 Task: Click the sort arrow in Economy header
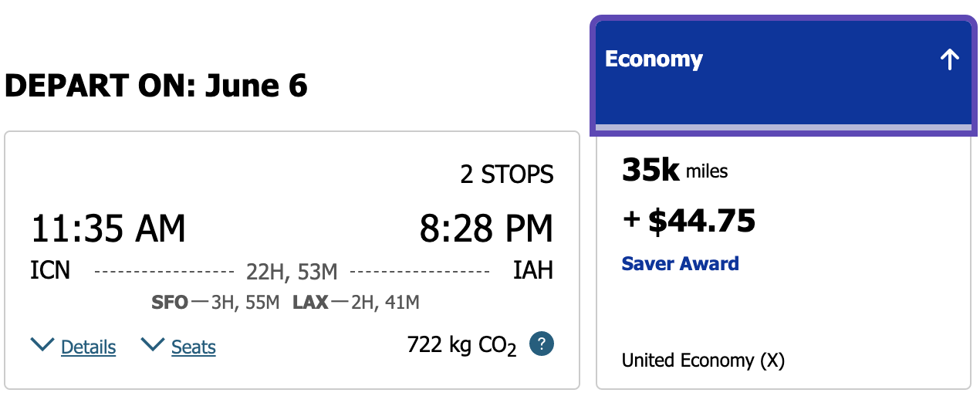(949, 60)
